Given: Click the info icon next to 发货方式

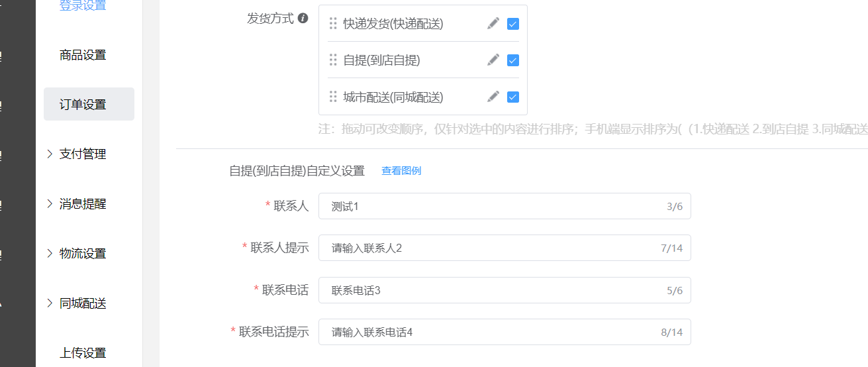Looking at the screenshot, I should click(303, 19).
